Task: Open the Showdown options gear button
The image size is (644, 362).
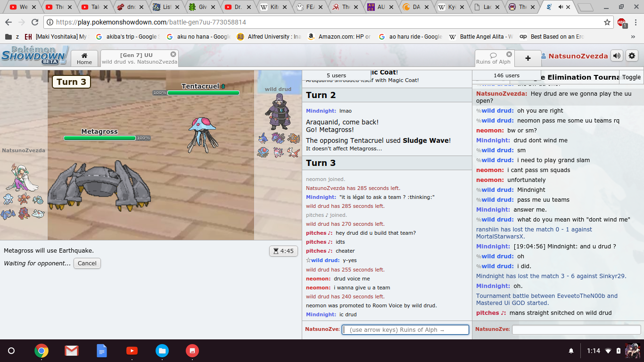Action: 632,56
